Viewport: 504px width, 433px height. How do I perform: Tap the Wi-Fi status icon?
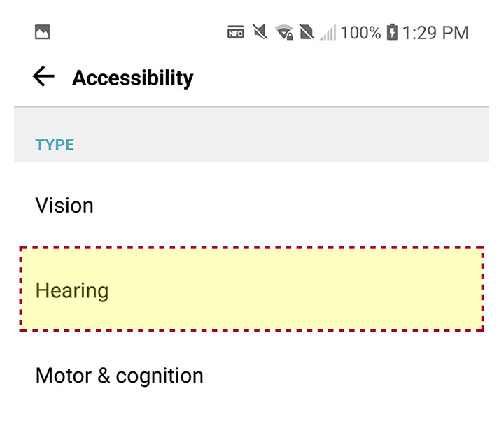[x=283, y=32]
